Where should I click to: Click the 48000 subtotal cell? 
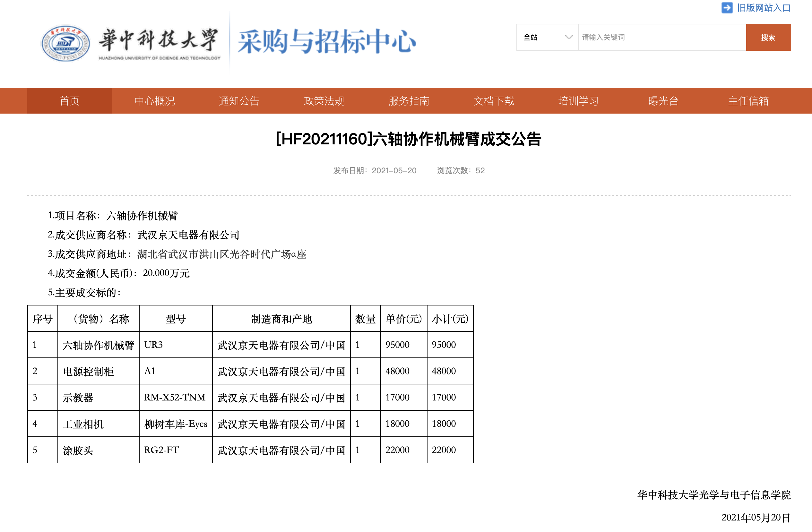point(450,371)
